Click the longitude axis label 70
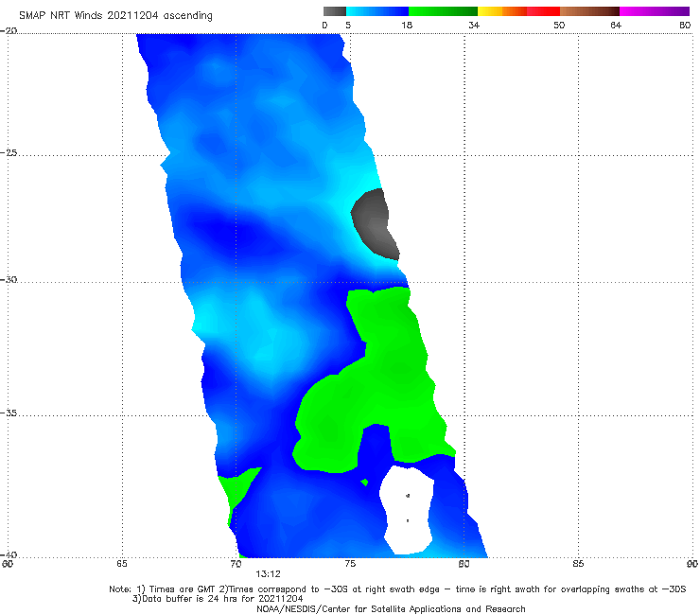 pos(236,564)
